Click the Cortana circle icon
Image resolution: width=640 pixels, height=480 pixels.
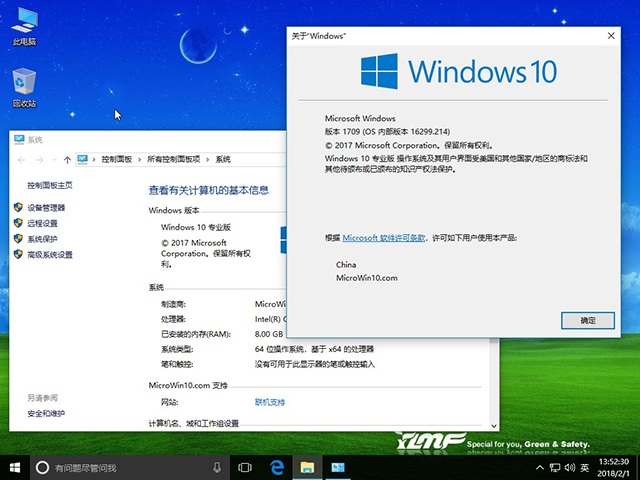pyautogui.click(x=42, y=468)
